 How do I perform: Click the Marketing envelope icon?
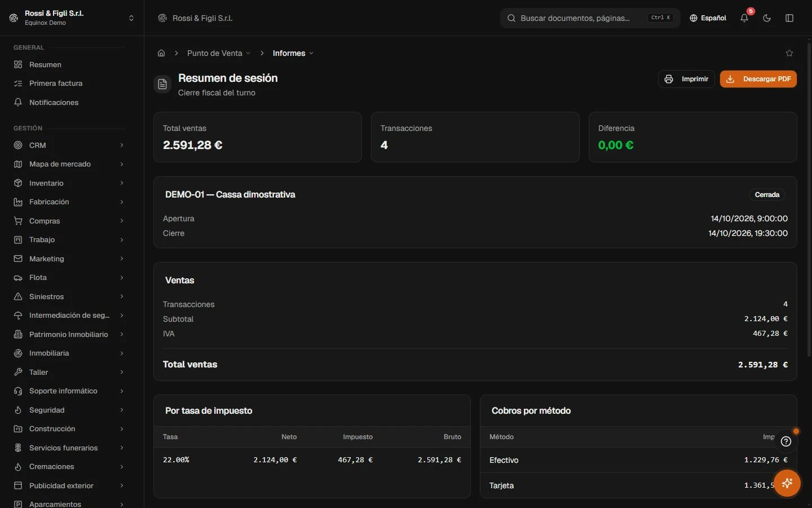coord(18,259)
